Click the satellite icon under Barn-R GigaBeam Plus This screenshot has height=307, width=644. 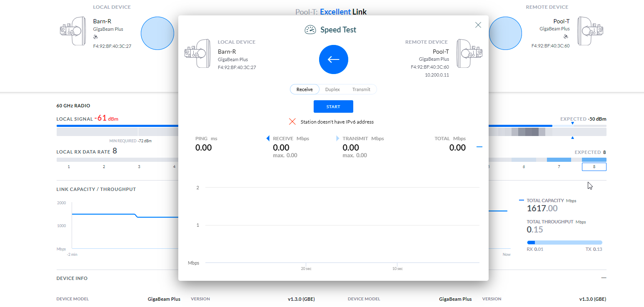pyautogui.click(x=95, y=37)
